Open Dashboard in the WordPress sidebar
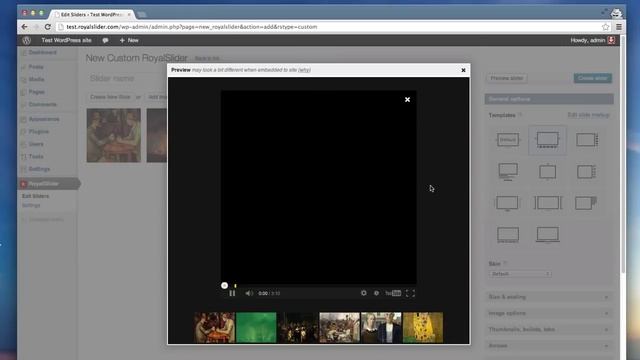640x360 pixels. tap(42, 53)
